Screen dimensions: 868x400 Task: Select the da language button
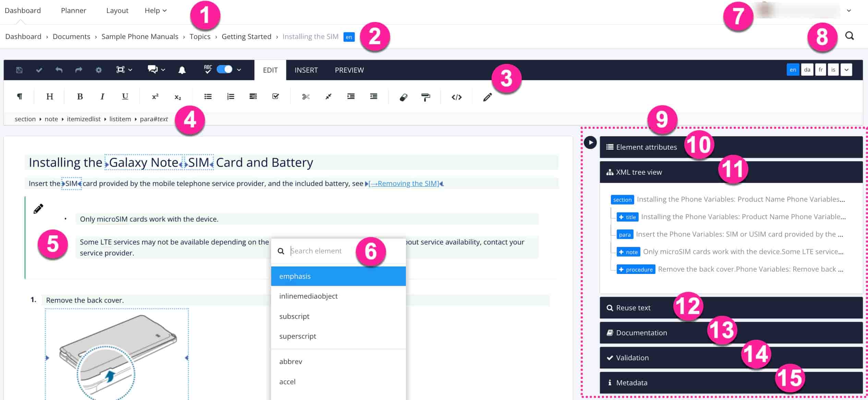807,70
